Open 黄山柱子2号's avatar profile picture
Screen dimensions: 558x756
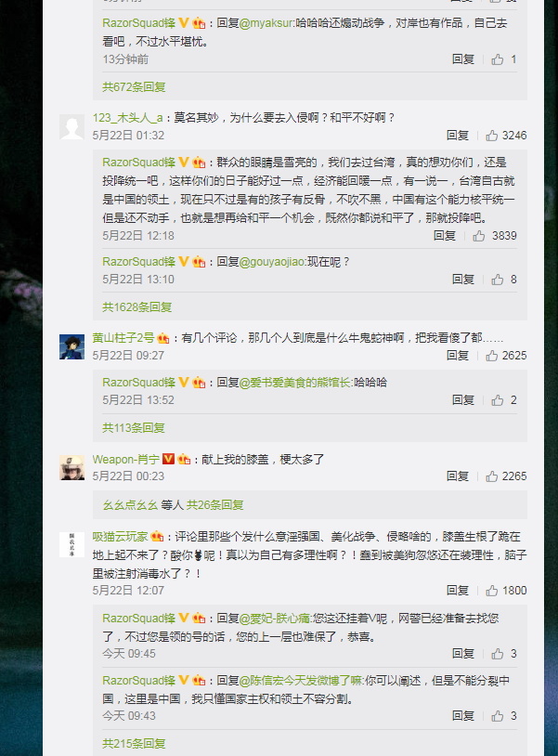[71, 346]
